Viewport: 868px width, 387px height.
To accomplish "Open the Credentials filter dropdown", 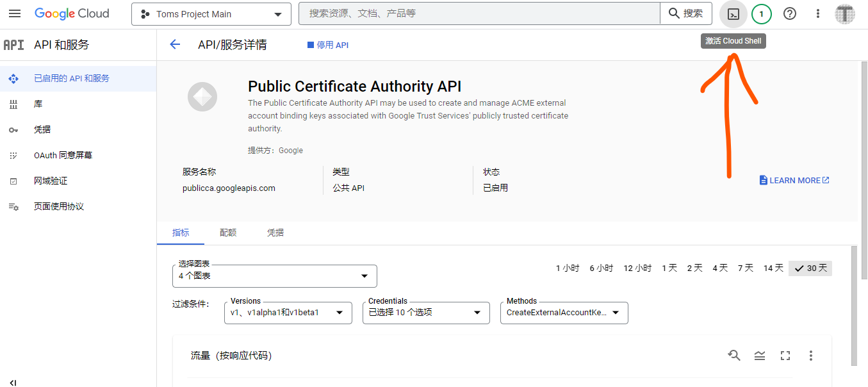I will tap(426, 313).
